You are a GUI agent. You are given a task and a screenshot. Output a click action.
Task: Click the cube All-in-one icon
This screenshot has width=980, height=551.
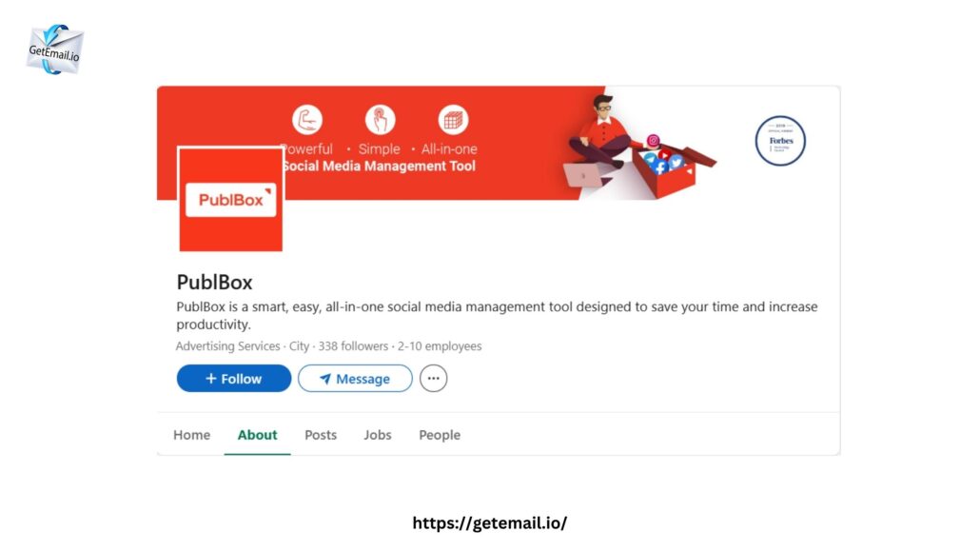pyautogui.click(x=453, y=120)
